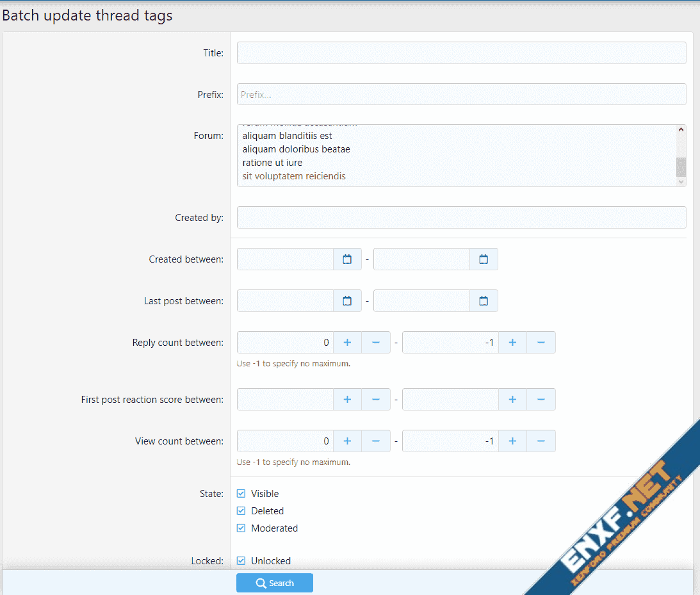Click into the Created by field
Screen dimensions: 700x595
point(461,218)
